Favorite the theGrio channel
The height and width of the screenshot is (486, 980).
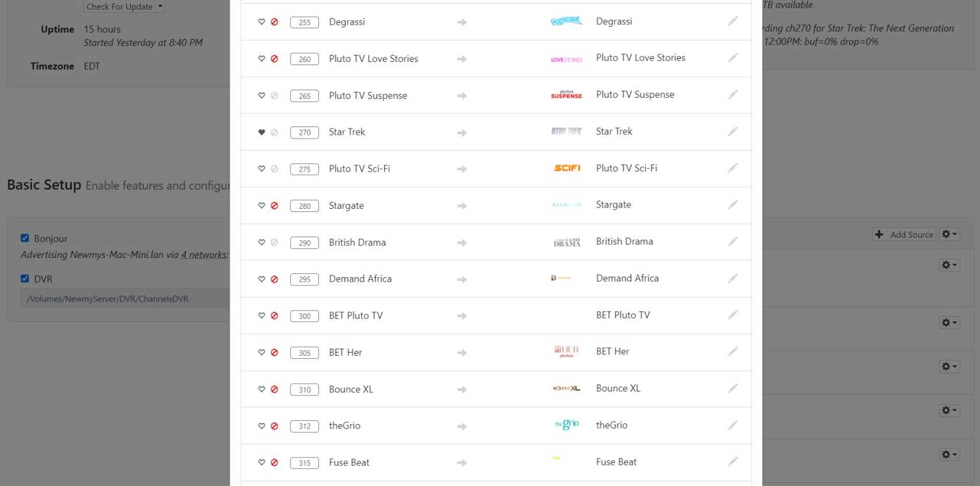261,425
